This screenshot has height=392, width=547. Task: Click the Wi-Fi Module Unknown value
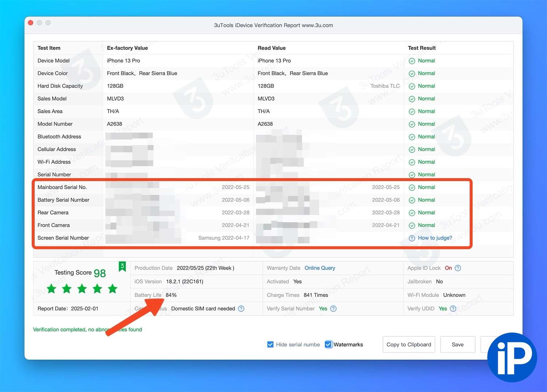pos(454,295)
